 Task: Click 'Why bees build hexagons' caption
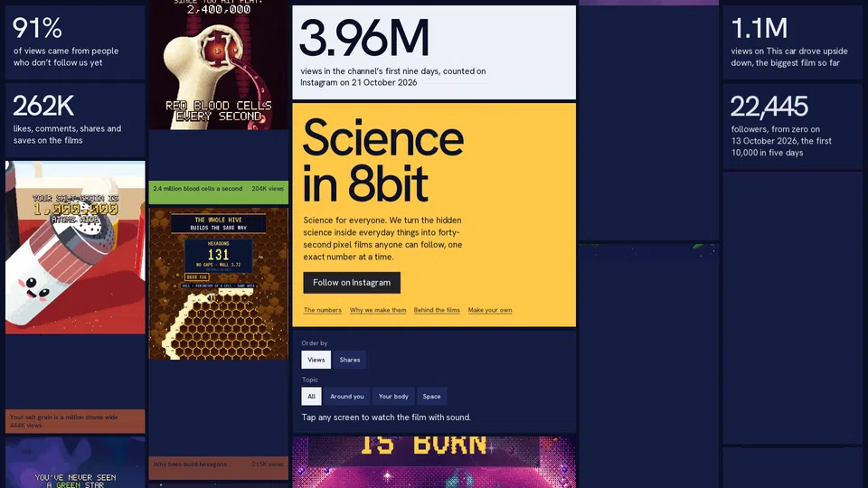pyautogui.click(x=190, y=465)
